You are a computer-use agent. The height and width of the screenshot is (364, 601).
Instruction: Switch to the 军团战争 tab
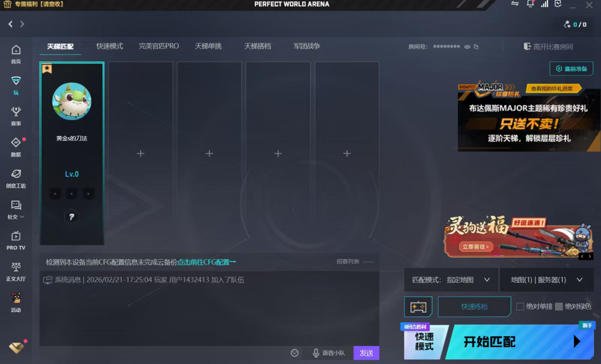(x=307, y=46)
